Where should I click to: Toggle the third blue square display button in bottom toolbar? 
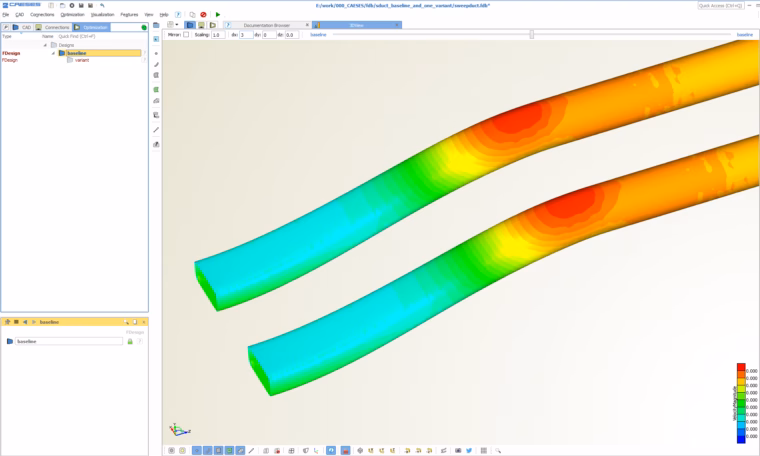click(x=219, y=451)
